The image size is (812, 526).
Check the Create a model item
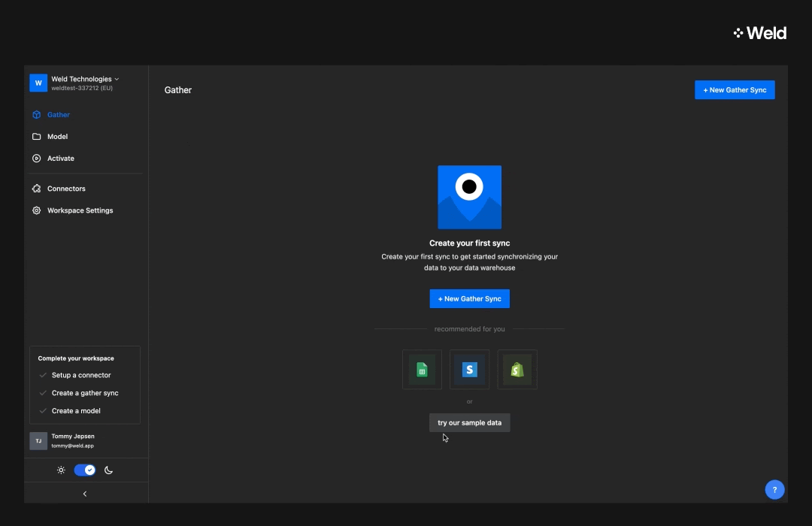(x=75, y=411)
